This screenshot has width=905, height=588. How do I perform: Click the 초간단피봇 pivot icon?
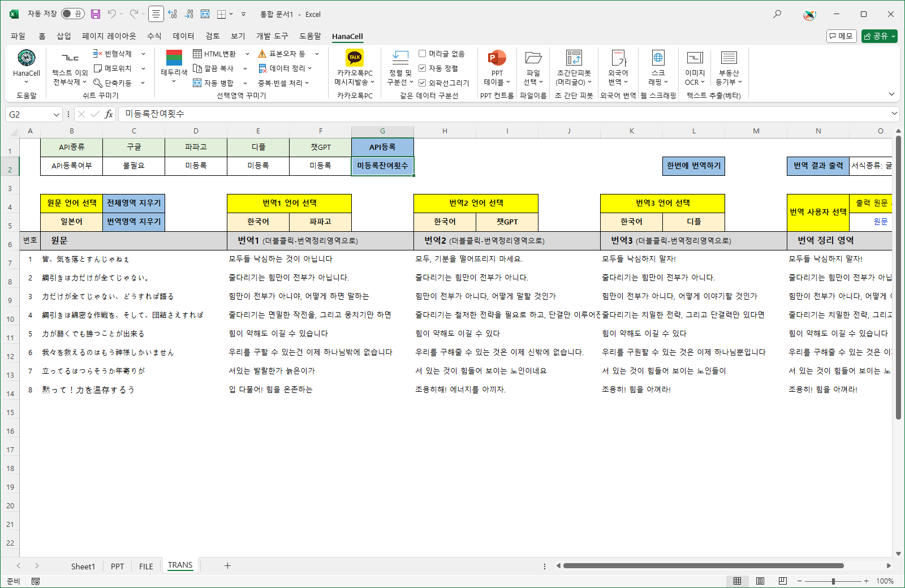574,58
